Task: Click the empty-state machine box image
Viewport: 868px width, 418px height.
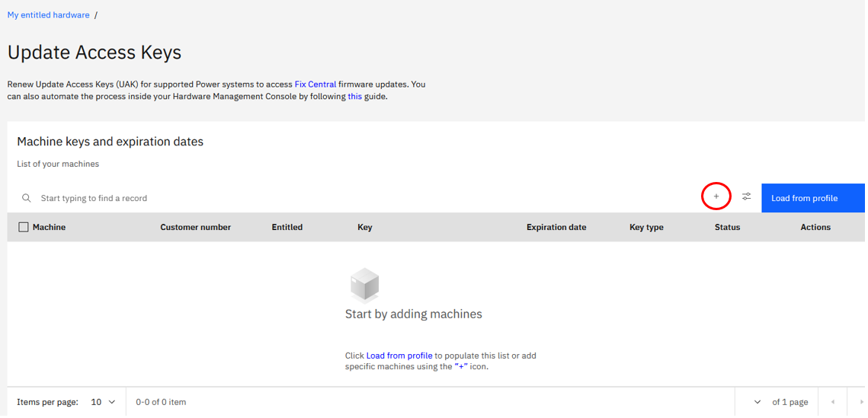Action: [365, 285]
